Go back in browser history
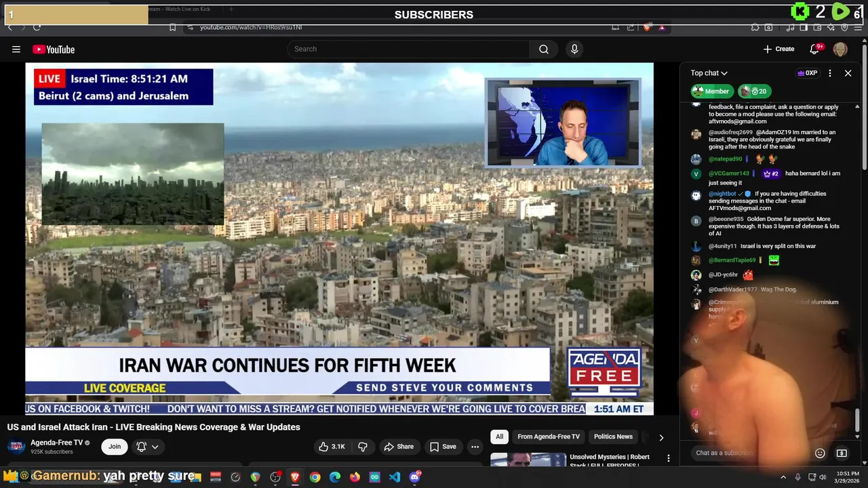 pos(9,27)
